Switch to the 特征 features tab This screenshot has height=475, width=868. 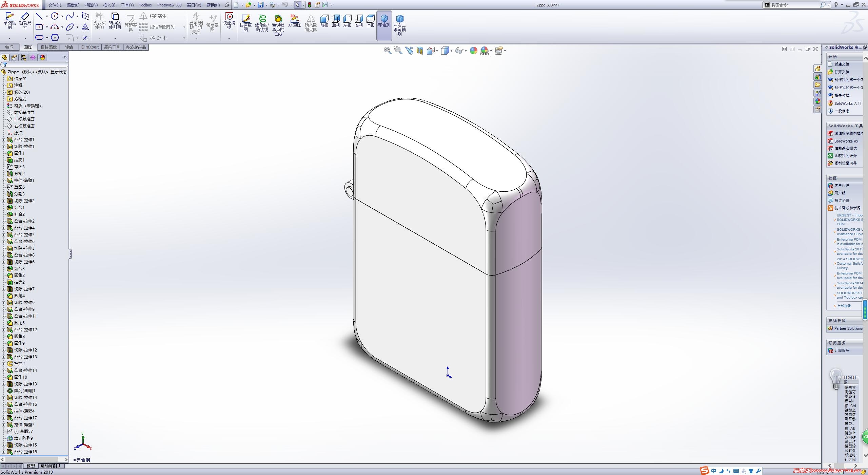pyautogui.click(x=9, y=47)
